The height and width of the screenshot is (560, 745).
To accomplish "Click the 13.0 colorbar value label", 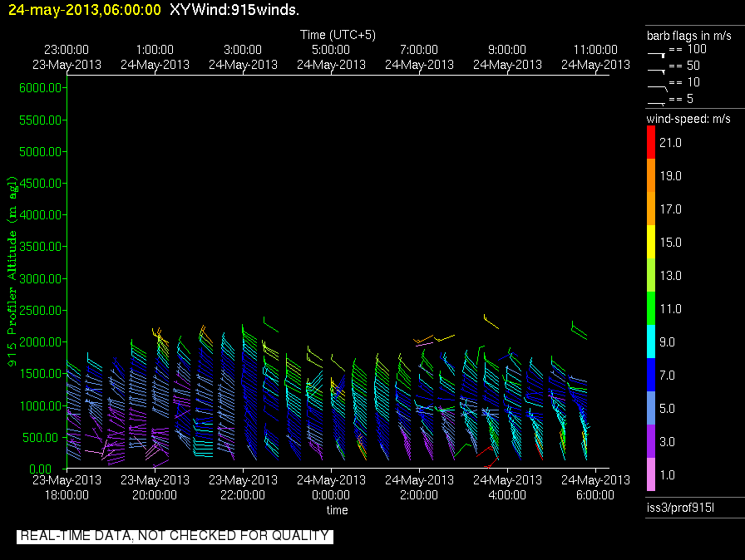I will coord(670,276).
